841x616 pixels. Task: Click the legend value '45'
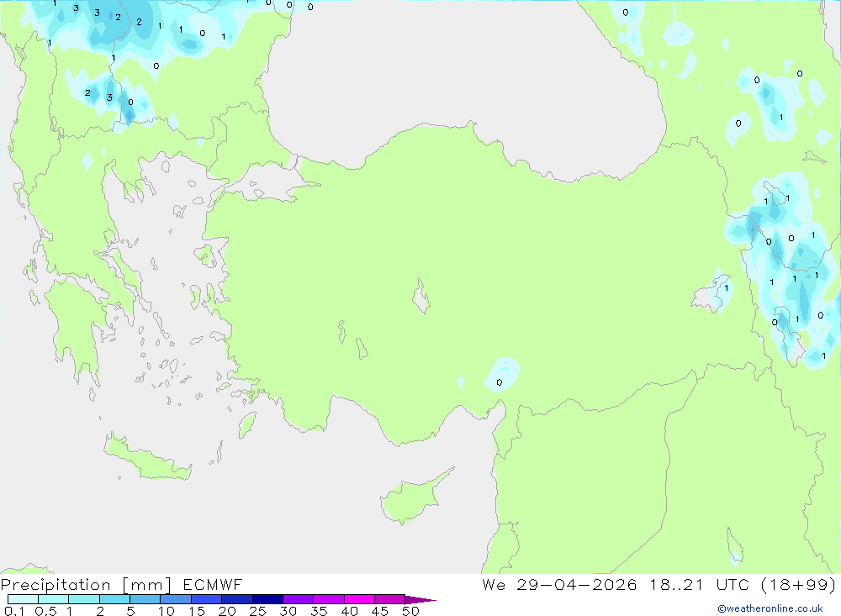[380, 611]
